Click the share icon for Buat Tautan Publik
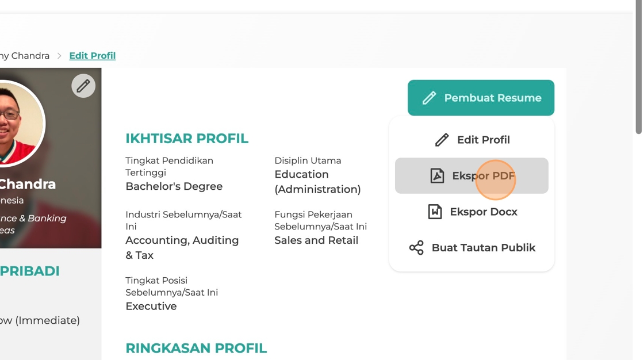 tap(416, 247)
